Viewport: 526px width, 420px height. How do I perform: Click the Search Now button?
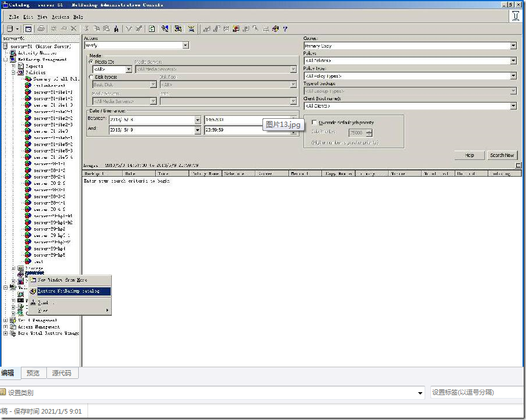501,155
